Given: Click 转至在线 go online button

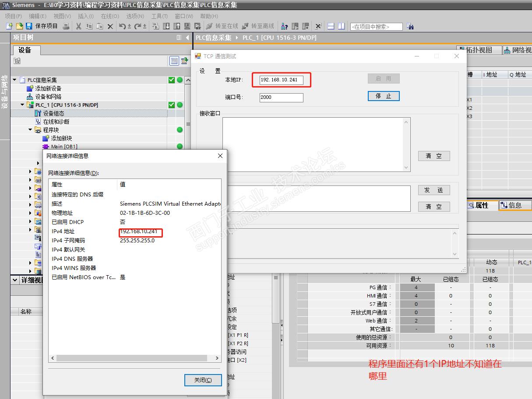Looking at the screenshot, I should (x=222, y=26).
